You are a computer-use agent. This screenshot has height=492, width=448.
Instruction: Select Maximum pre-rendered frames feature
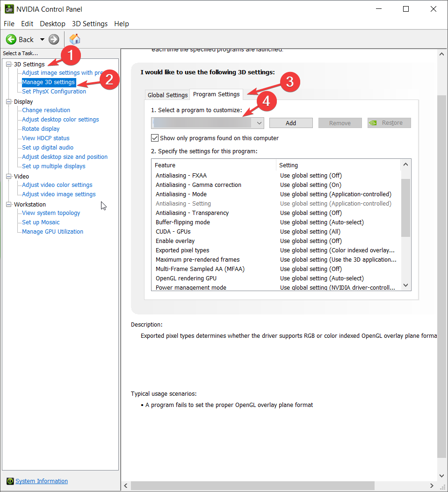tap(276, 259)
